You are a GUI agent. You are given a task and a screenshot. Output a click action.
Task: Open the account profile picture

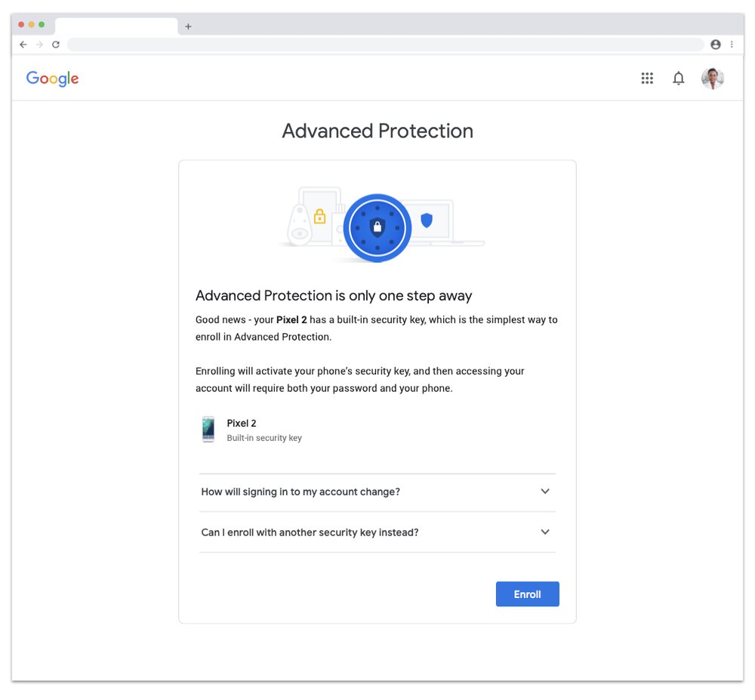coord(712,79)
